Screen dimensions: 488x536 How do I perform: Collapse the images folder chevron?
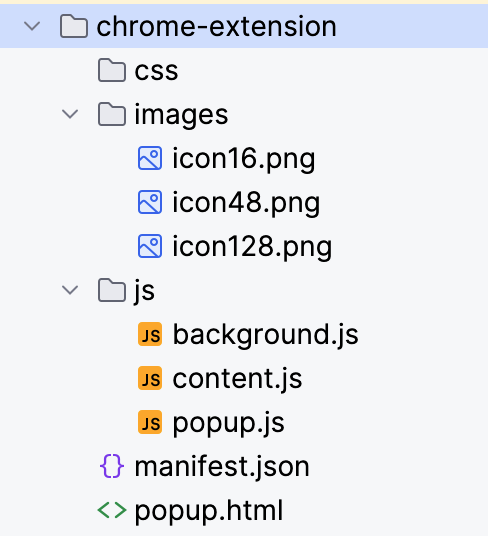tap(70, 114)
